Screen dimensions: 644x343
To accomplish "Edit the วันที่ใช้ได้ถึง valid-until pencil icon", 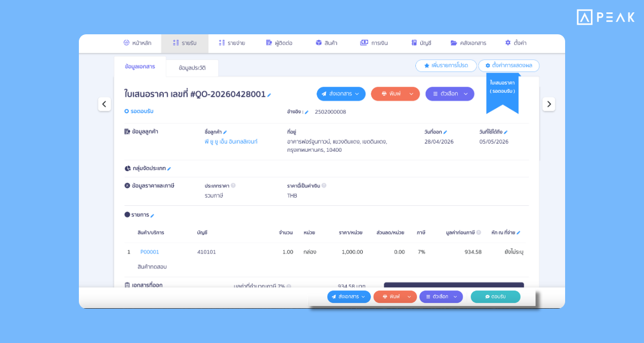I will 506,132.
